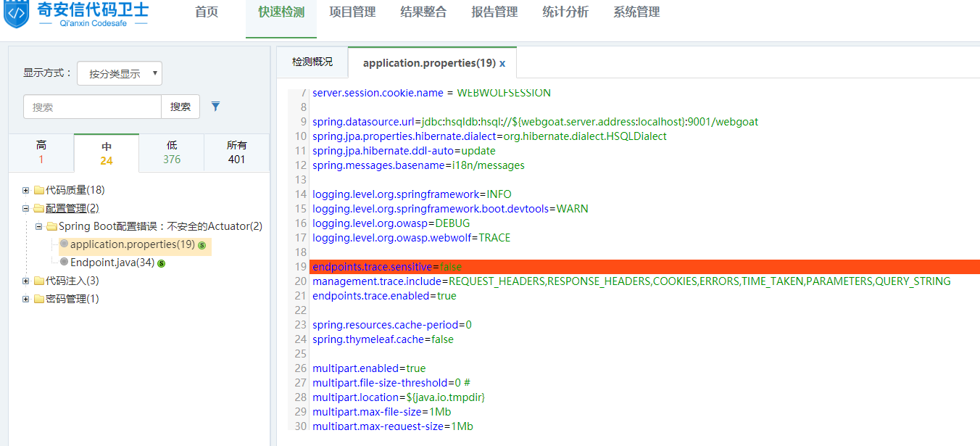The width and height of the screenshot is (980, 446).
Task: Click the 代码质量 folder icon
Action: [x=38, y=191]
